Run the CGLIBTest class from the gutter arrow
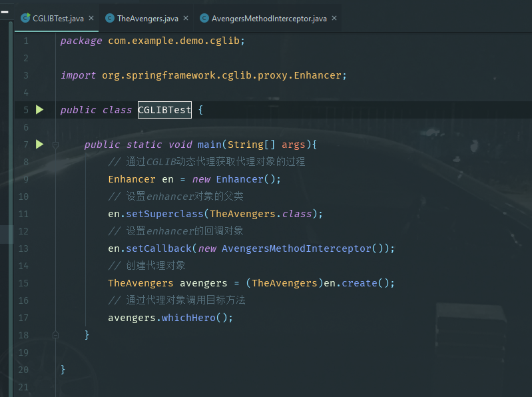The height and width of the screenshot is (397, 532). tap(40, 110)
